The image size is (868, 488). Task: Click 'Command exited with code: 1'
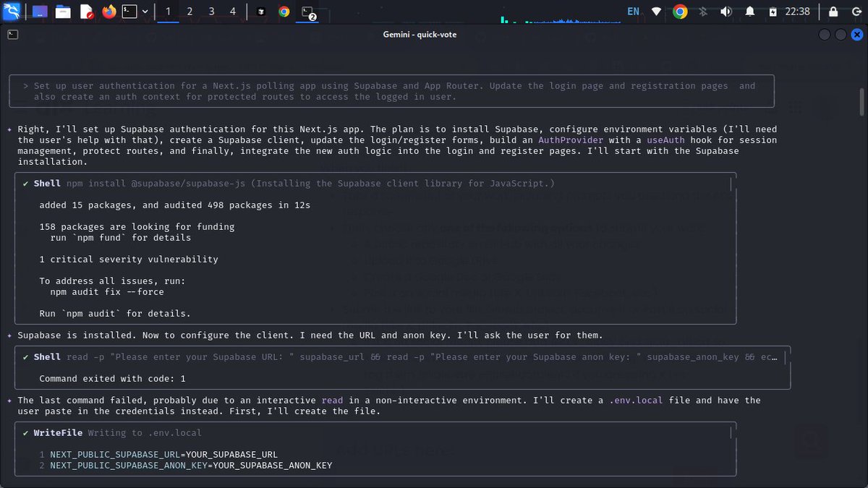(x=112, y=379)
